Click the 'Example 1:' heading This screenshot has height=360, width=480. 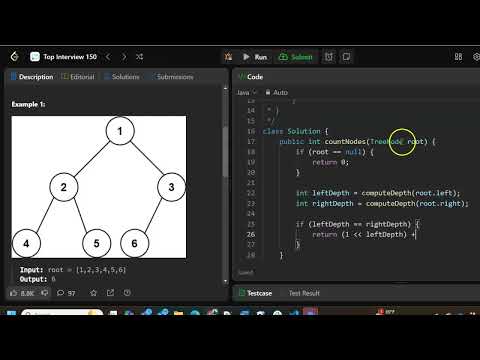coord(28,104)
